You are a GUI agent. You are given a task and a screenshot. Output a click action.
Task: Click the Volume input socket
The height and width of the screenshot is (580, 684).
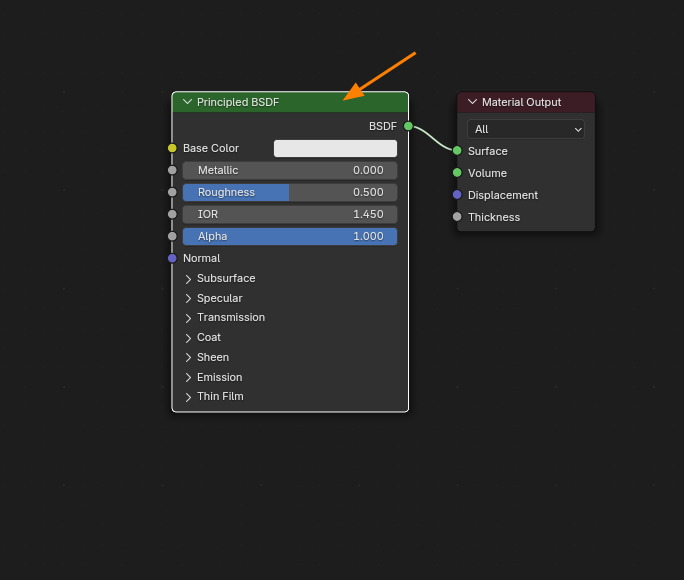457,173
